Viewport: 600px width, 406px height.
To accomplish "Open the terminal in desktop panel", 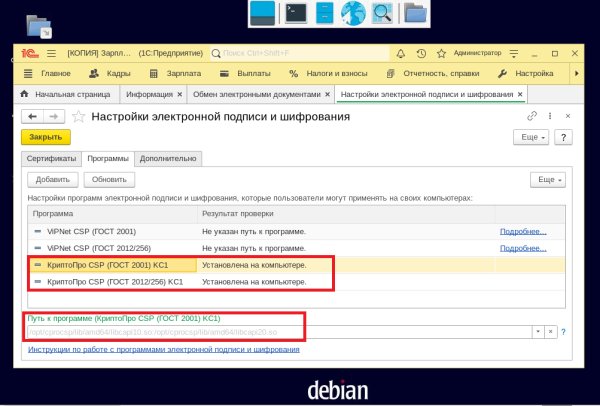I will coord(296,13).
